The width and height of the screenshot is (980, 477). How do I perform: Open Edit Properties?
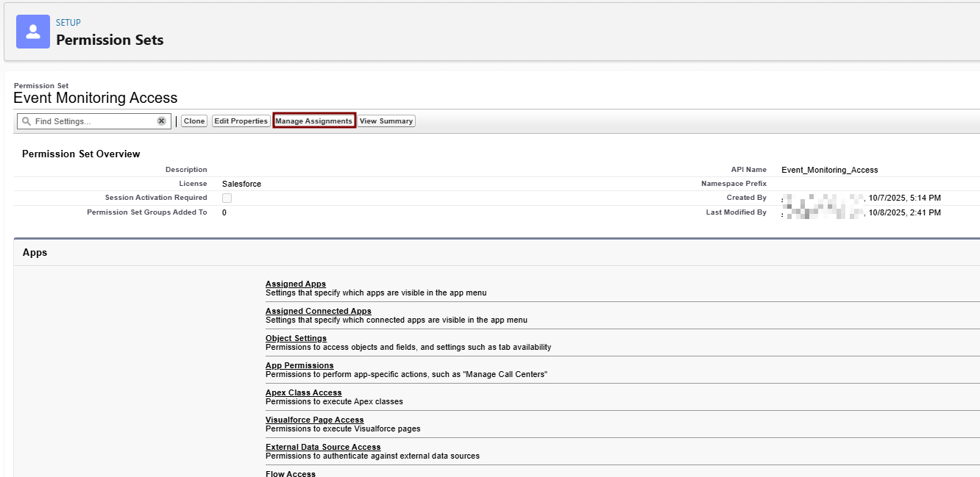(241, 121)
